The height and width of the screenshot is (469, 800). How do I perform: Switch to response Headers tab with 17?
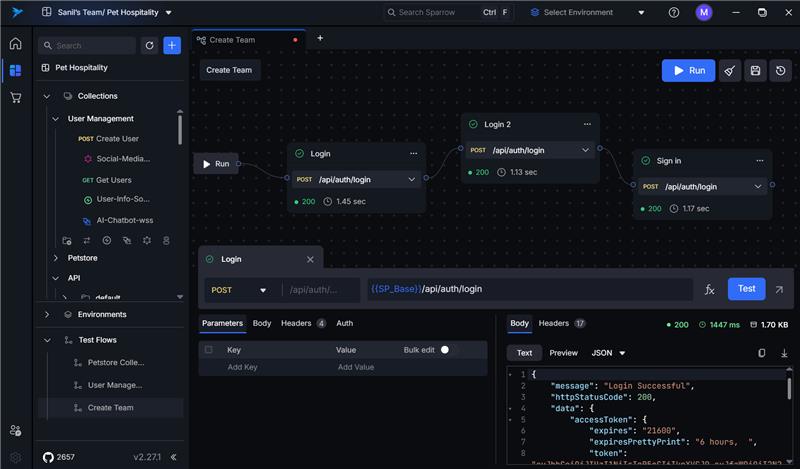pyautogui.click(x=562, y=323)
